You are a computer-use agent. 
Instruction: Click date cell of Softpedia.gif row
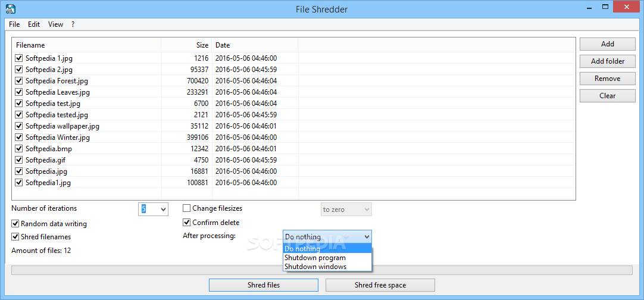pyautogui.click(x=246, y=160)
